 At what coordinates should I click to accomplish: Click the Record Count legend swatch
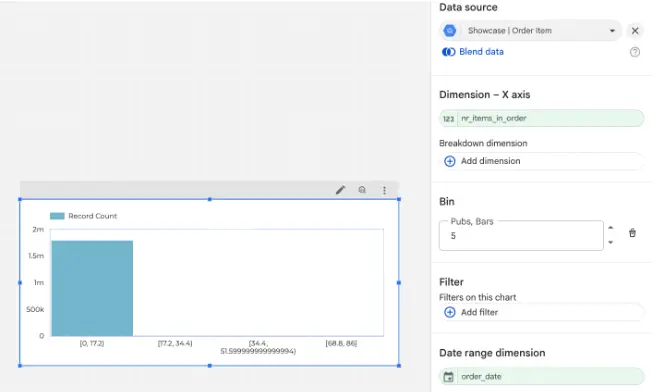pos(57,216)
